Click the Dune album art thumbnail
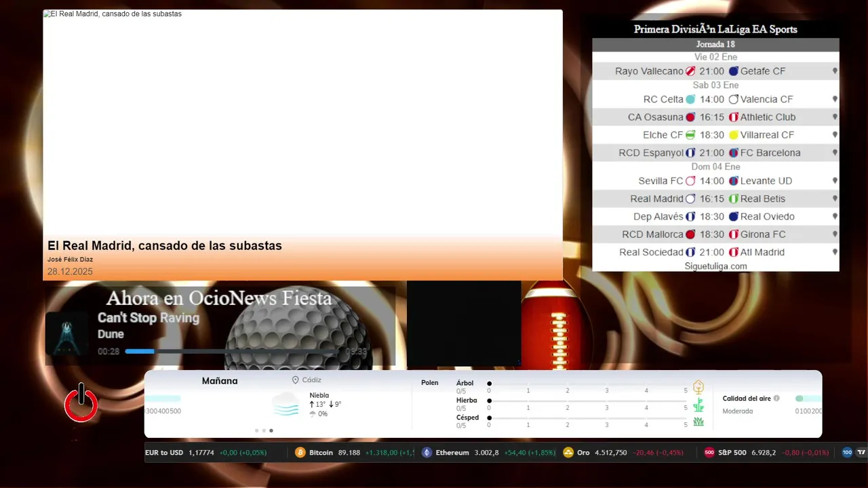 (66, 333)
